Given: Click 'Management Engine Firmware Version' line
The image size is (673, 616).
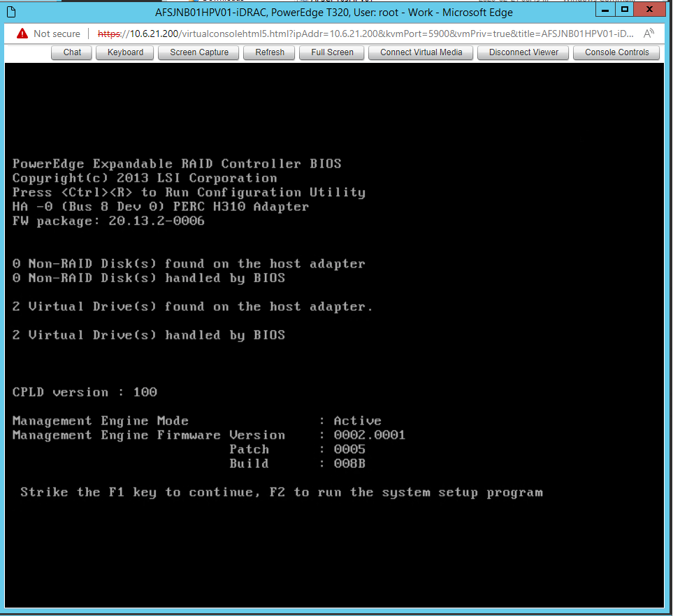Looking at the screenshot, I should pos(209,435).
